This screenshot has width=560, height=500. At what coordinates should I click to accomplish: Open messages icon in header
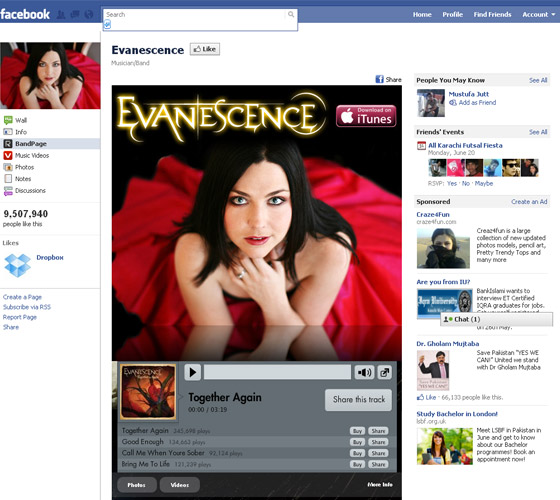(75, 14)
